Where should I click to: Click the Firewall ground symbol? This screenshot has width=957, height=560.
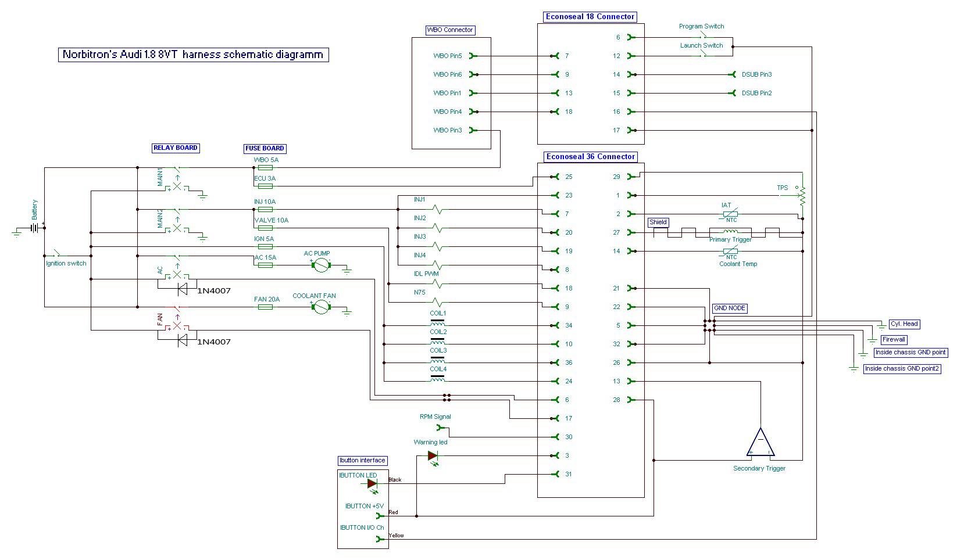(x=872, y=341)
